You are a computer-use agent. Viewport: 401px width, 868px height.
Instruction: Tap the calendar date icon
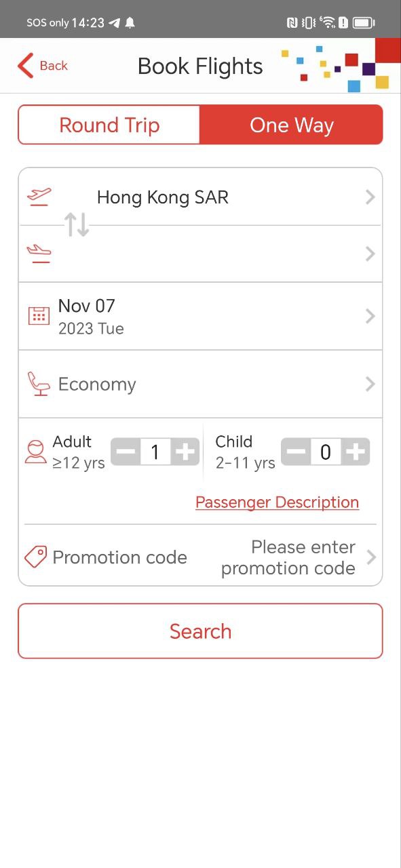pyautogui.click(x=39, y=316)
